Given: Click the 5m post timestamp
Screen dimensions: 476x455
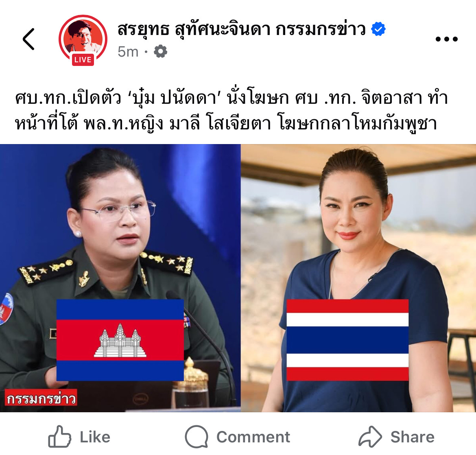Looking at the screenshot, I should pyautogui.click(x=128, y=52).
